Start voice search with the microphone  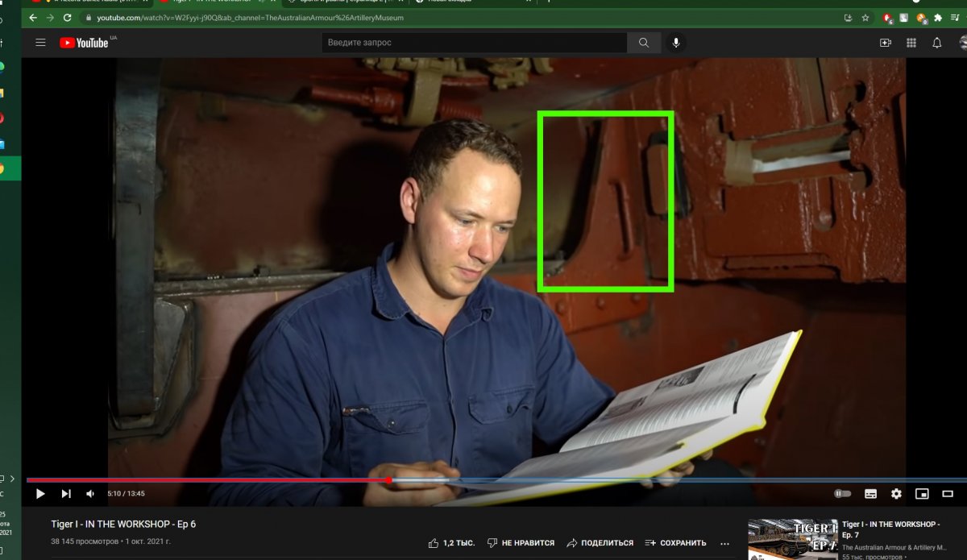click(675, 43)
